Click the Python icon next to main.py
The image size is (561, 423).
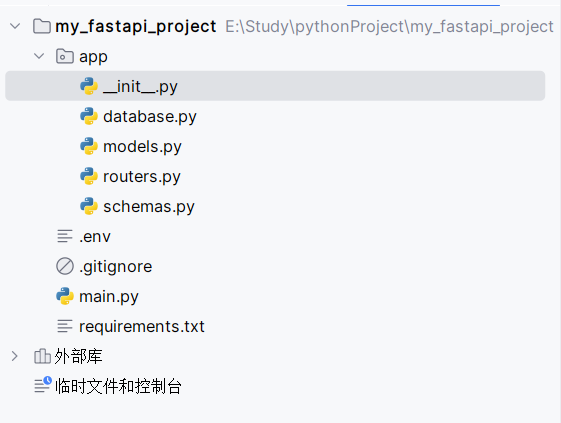coord(65,296)
